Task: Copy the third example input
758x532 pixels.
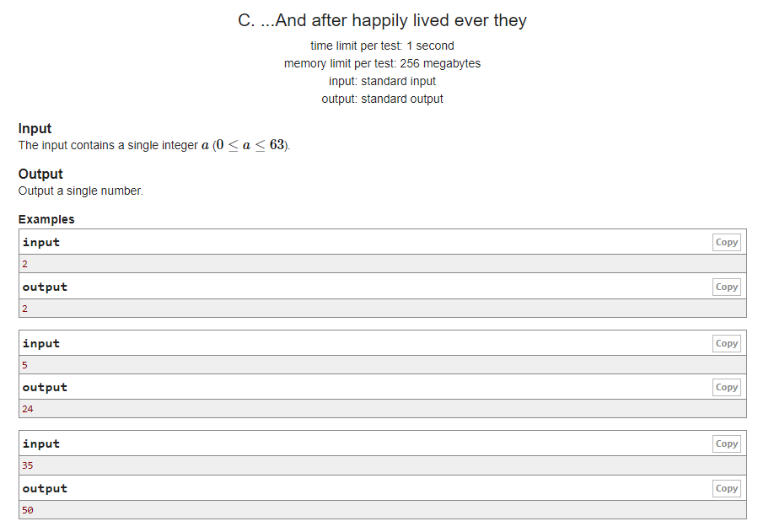Action: pos(726,443)
